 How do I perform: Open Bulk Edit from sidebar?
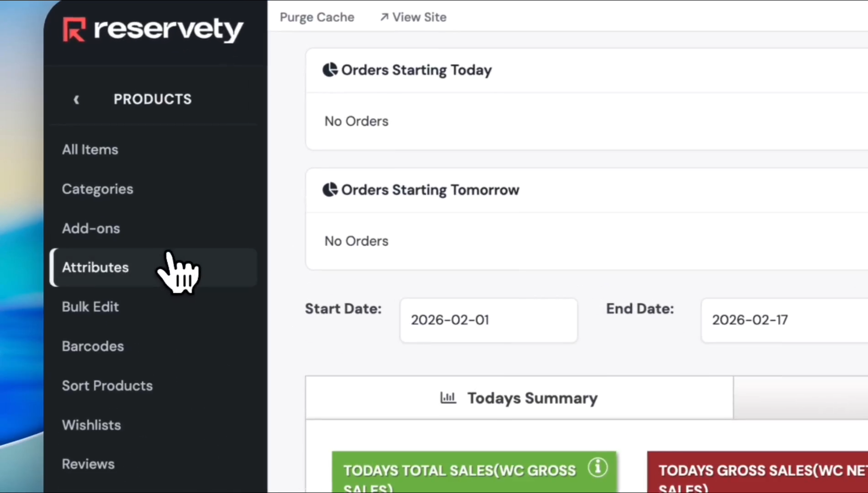click(x=90, y=307)
